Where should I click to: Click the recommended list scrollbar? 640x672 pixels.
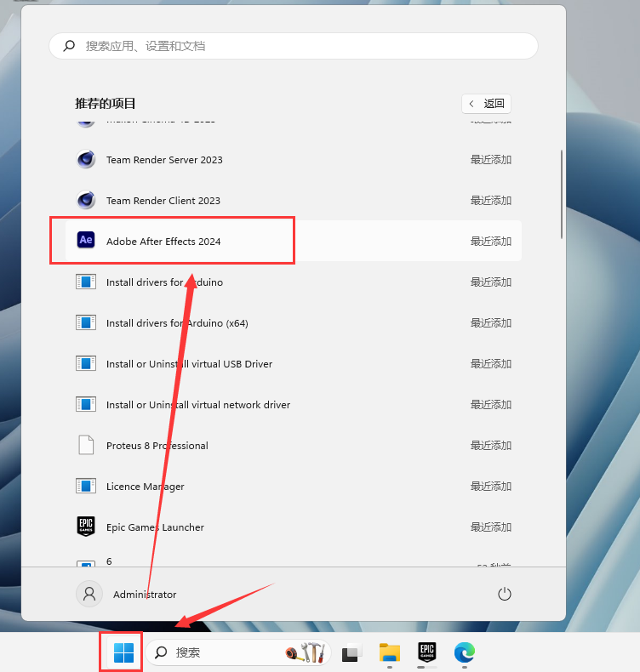point(561,194)
